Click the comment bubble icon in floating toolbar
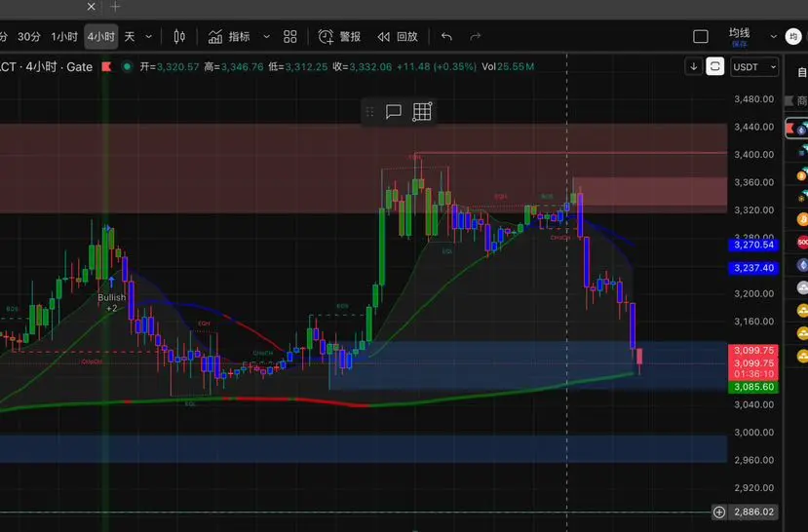808x532 pixels. [393, 111]
